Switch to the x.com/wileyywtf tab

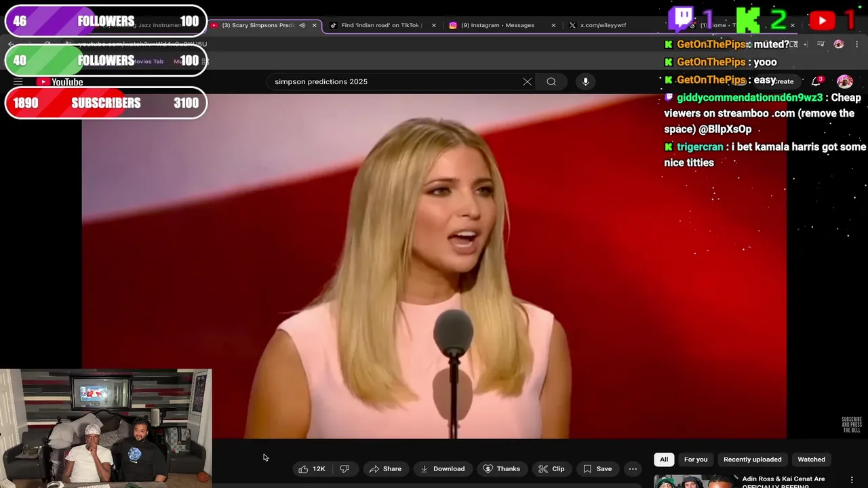pyautogui.click(x=604, y=25)
